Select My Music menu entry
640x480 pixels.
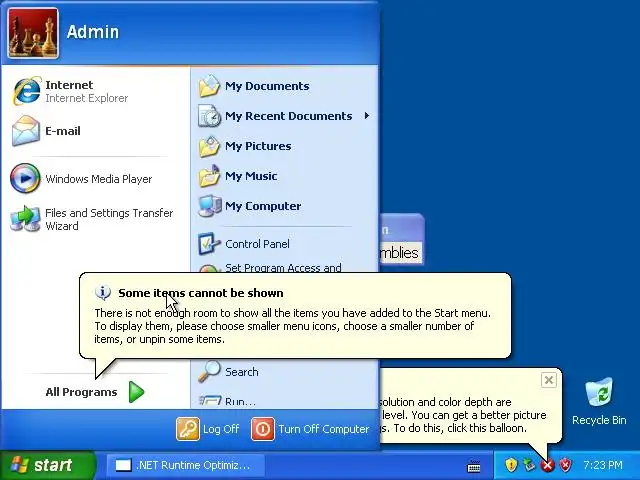[284, 176]
